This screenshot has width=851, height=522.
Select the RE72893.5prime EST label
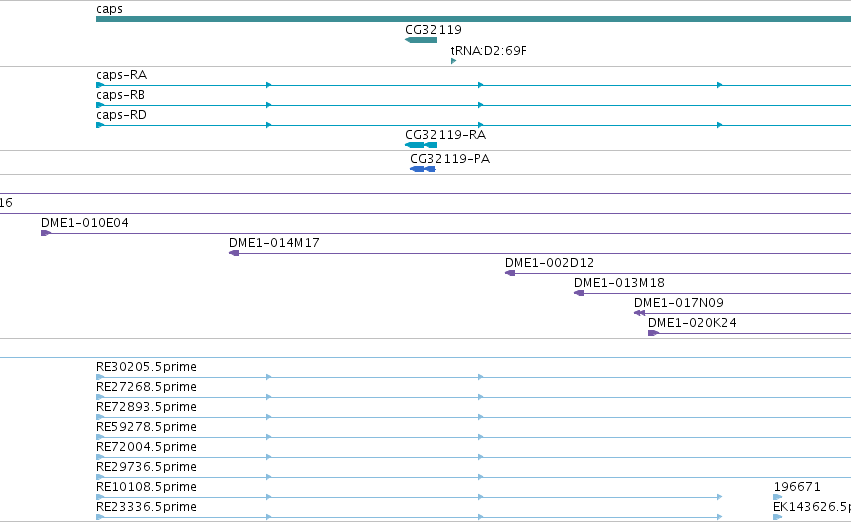[146, 407]
